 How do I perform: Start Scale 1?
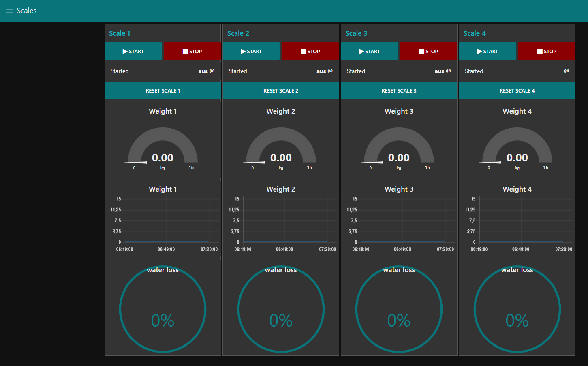point(133,51)
